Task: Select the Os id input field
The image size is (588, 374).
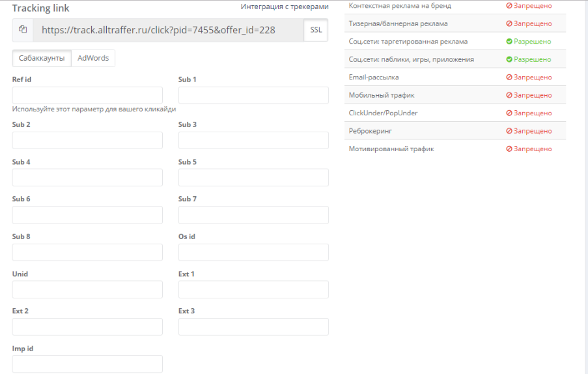Action: tap(253, 252)
